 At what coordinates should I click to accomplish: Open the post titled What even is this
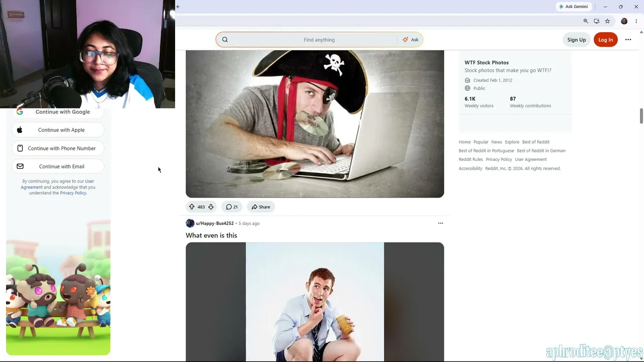211,235
